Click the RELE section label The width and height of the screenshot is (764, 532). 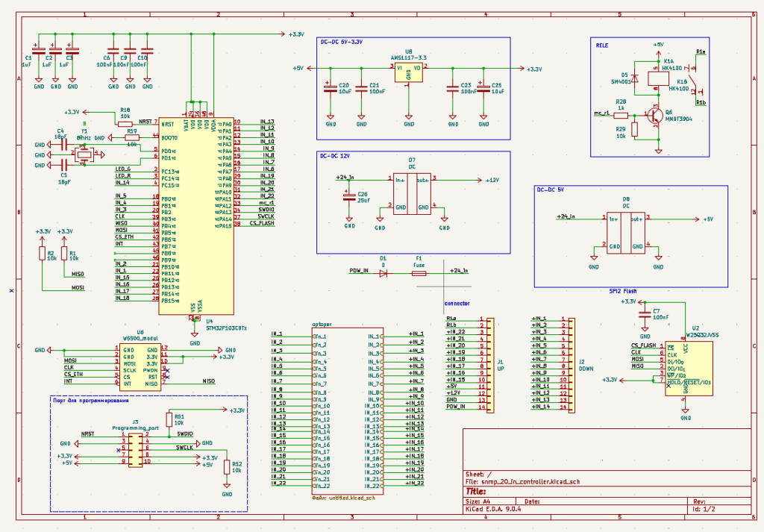[601, 45]
